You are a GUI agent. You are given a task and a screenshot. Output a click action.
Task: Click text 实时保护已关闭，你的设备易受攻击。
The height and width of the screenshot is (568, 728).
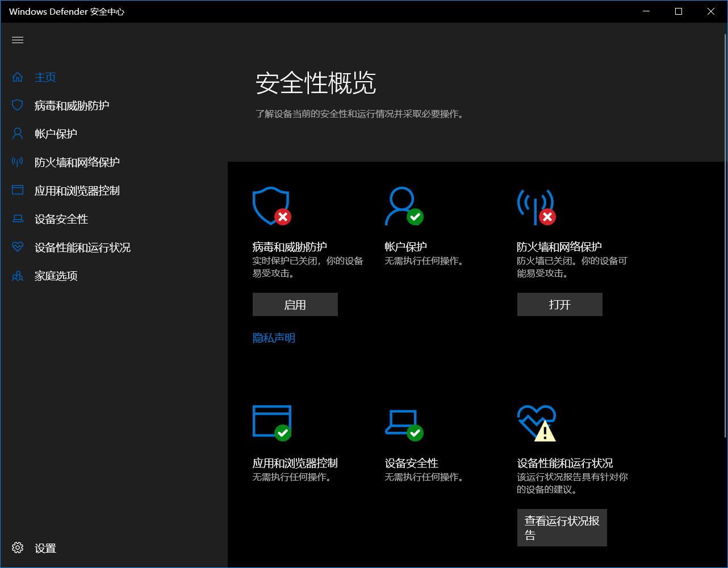tap(308, 267)
